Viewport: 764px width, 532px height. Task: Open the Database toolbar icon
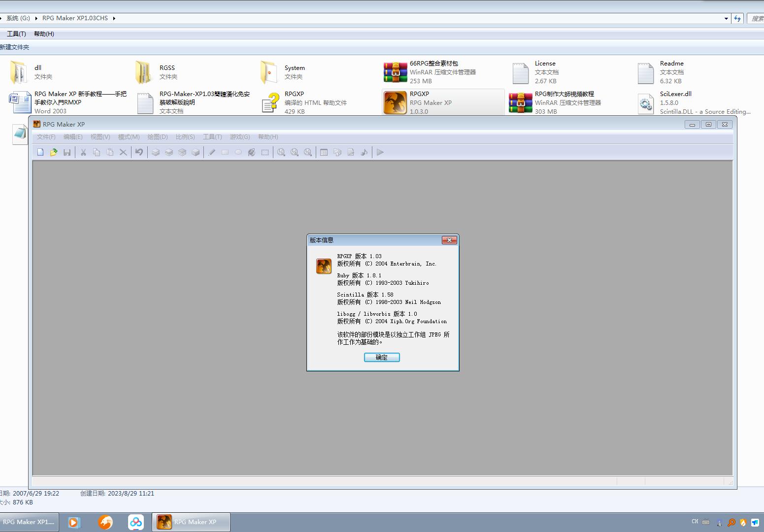tap(324, 152)
